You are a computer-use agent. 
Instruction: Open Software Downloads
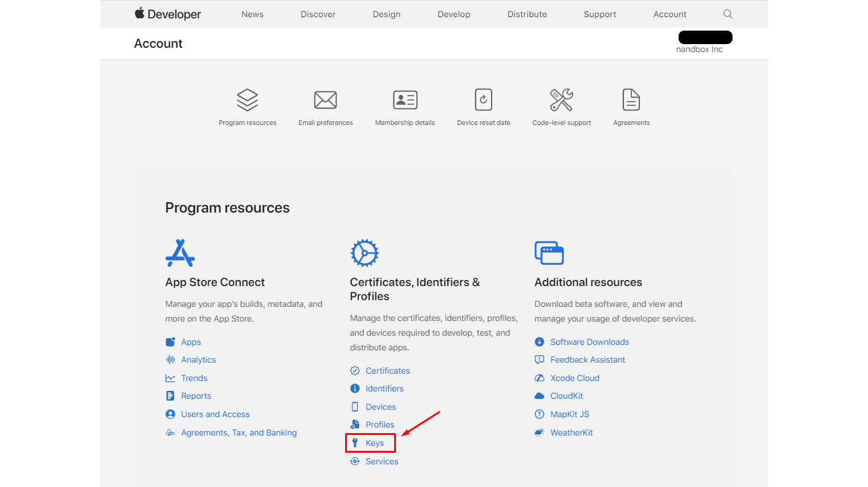(588, 342)
